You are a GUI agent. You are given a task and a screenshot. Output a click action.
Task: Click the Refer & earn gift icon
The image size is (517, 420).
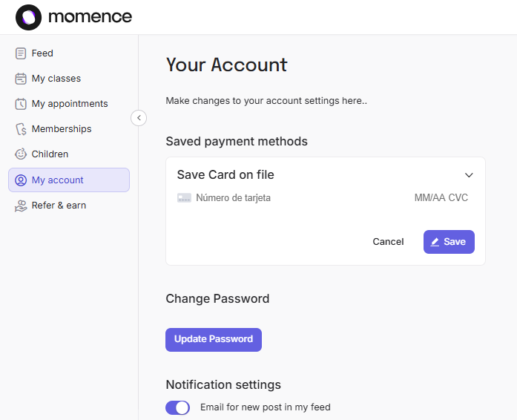[21, 206]
